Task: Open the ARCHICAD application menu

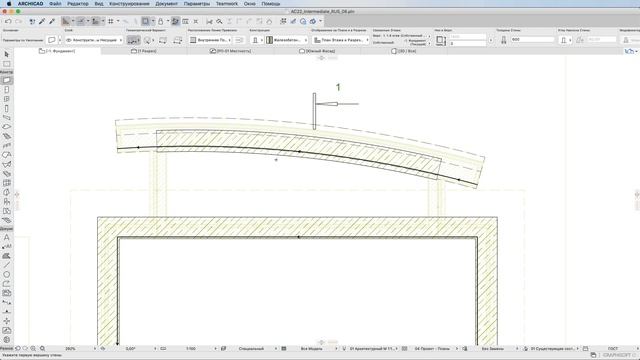Action: (30, 4)
